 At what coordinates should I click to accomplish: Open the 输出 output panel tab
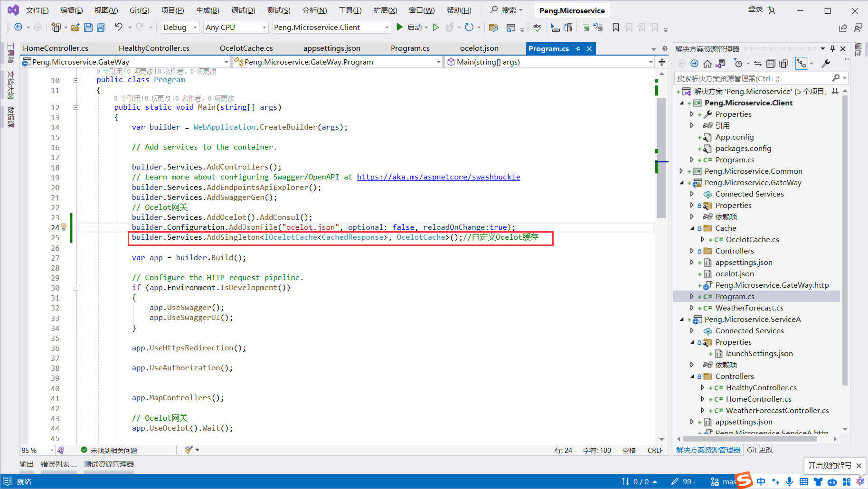(x=27, y=464)
